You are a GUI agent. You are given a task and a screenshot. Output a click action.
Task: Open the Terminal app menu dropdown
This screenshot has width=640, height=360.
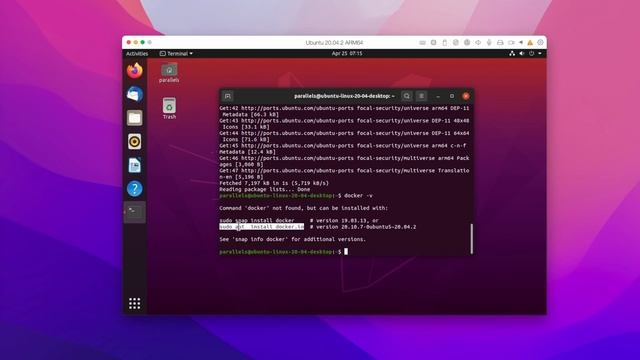pyautogui.click(x=176, y=53)
